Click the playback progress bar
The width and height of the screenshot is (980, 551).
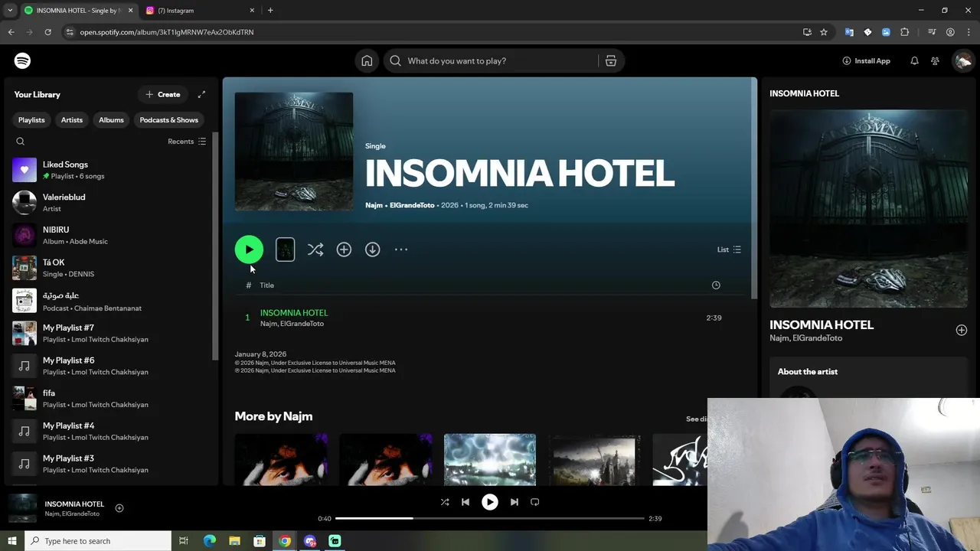[490, 518]
